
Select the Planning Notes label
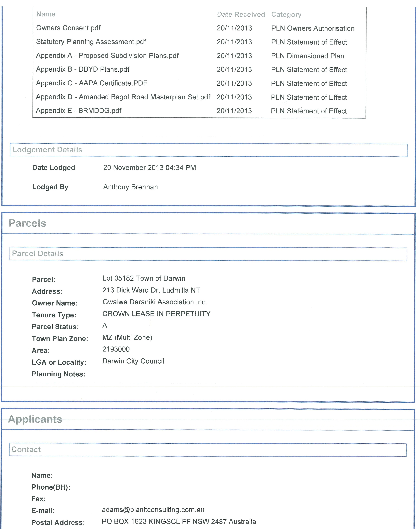point(59,374)
